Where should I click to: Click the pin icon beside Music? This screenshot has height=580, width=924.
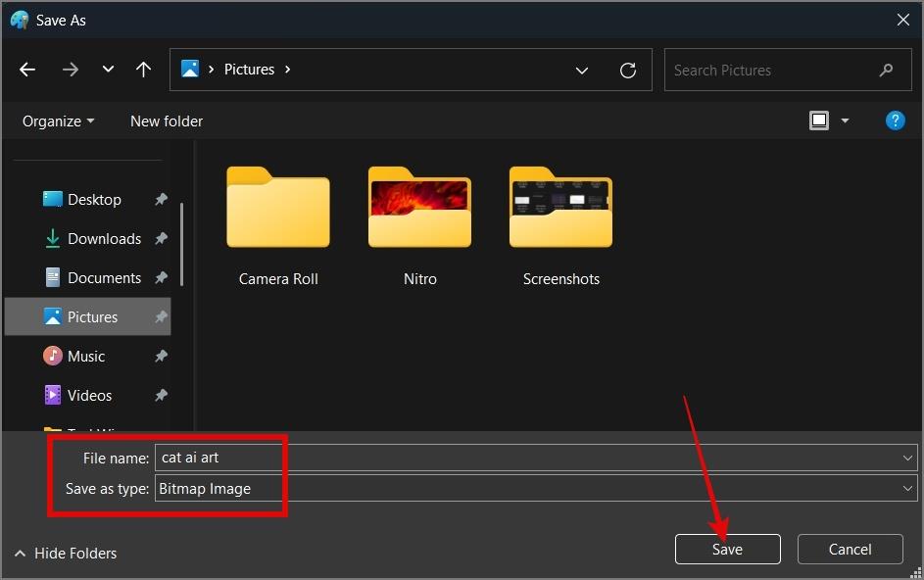[x=161, y=356]
